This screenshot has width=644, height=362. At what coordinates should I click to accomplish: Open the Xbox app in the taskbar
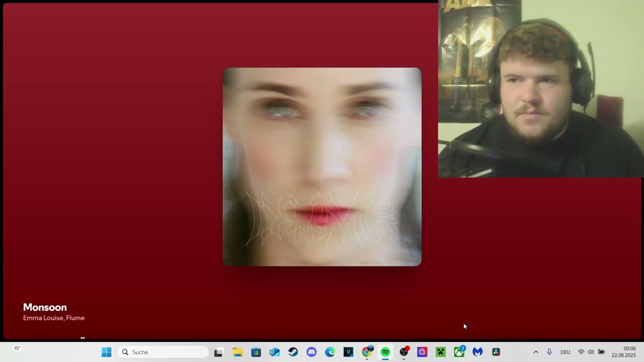click(459, 352)
